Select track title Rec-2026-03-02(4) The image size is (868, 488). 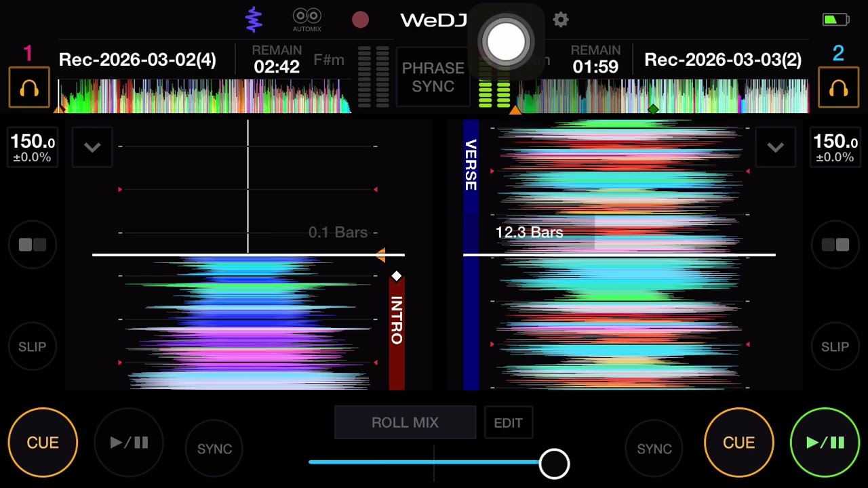[138, 60]
